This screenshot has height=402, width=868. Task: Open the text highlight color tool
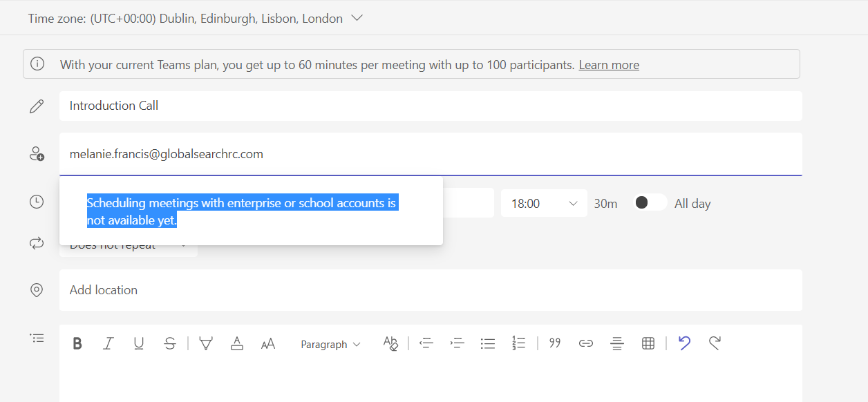(x=205, y=343)
